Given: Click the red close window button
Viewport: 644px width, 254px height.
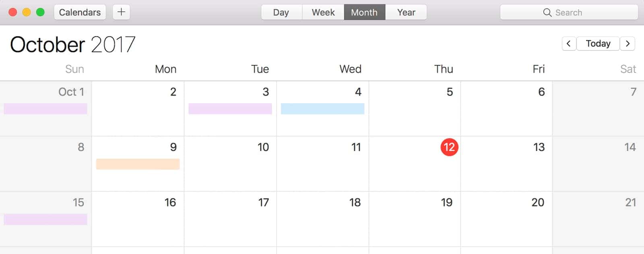Looking at the screenshot, I should point(13,12).
